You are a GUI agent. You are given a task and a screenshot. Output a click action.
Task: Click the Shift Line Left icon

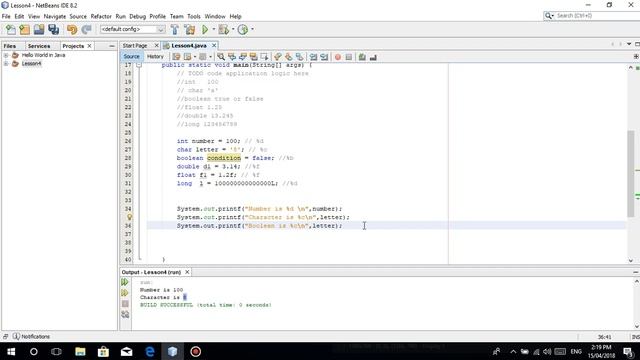313,57
